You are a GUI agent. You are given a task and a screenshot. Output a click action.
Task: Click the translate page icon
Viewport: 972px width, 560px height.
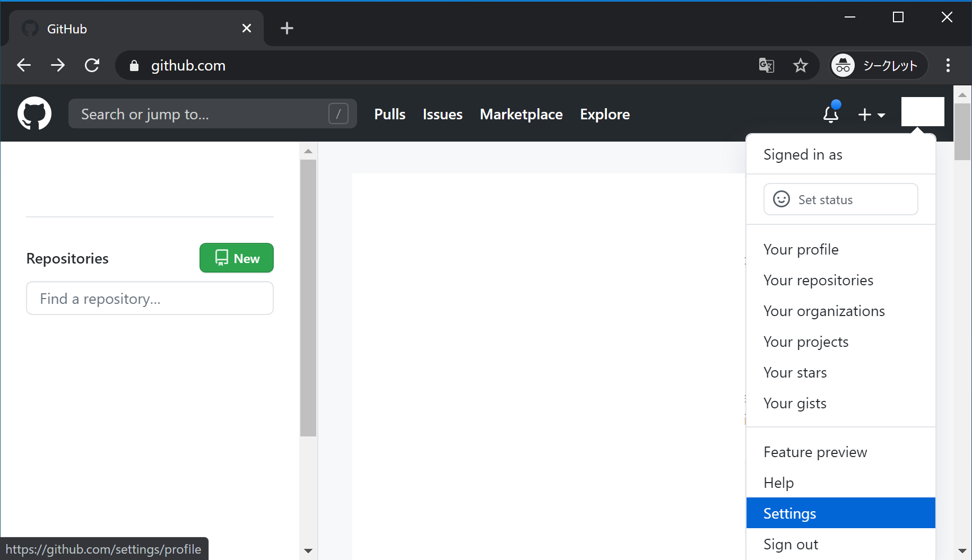[766, 66]
